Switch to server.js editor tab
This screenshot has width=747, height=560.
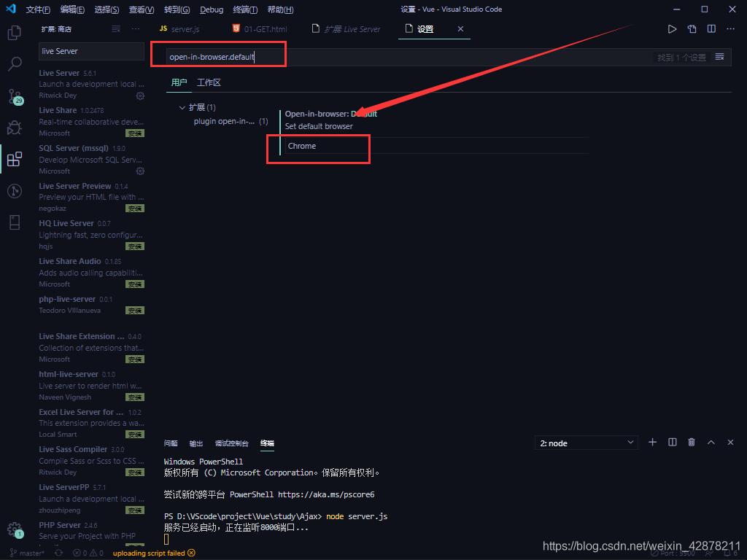179,29
